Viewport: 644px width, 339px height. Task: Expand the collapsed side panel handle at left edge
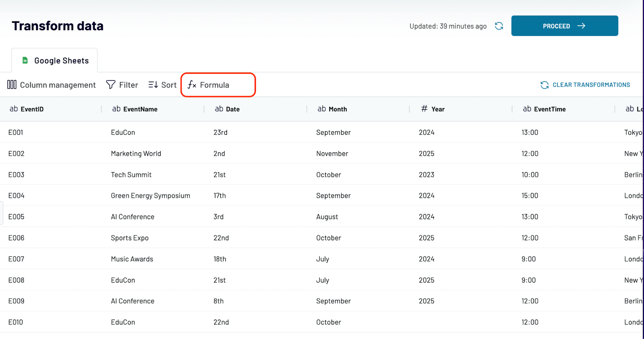tap(2, 212)
